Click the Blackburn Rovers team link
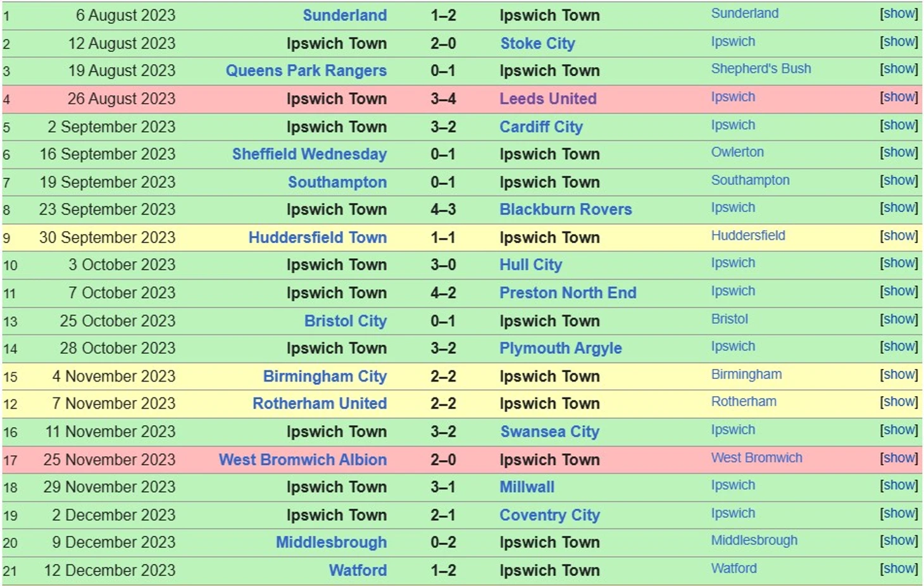Image resolution: width=924 pixels, height=586 pixels. coord(565,209)
